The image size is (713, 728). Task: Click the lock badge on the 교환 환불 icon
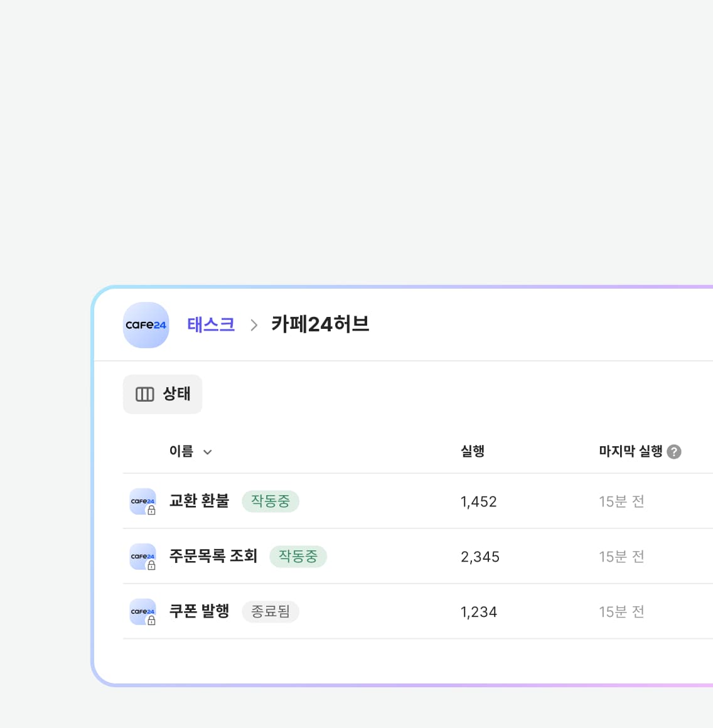coord(151,510)
